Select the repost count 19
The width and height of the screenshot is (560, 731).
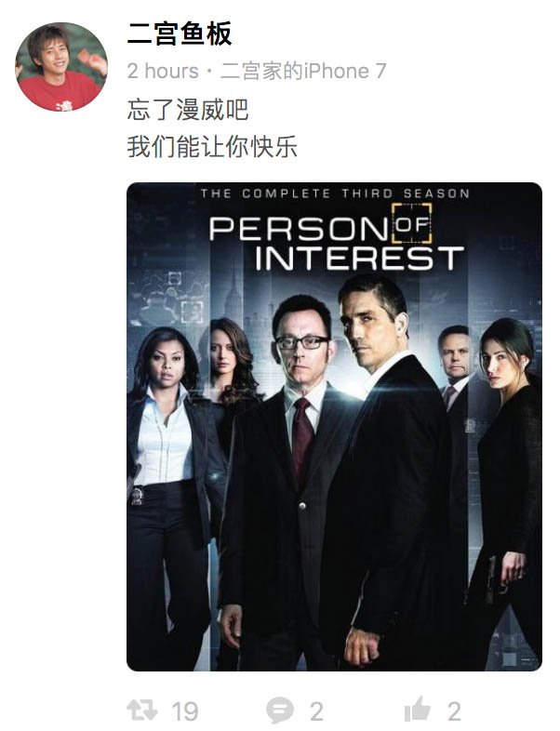pyautogui.click(x=185, y=711)
